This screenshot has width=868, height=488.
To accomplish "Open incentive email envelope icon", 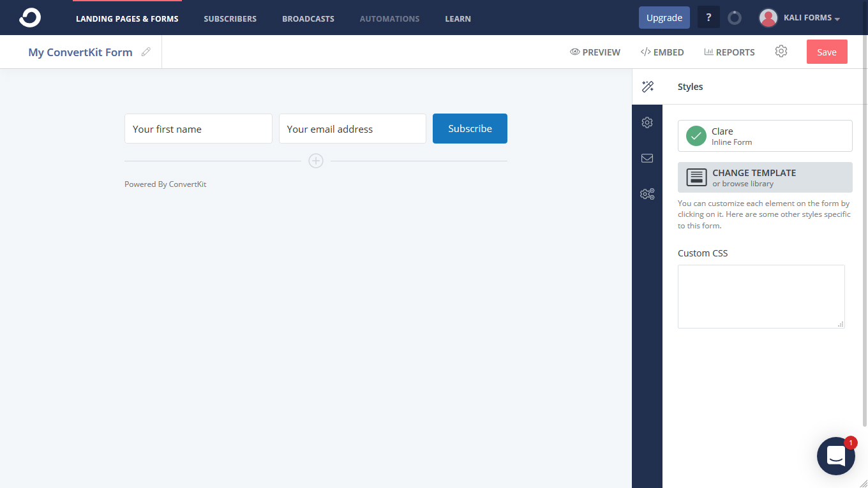I will (x=647, y=158).
